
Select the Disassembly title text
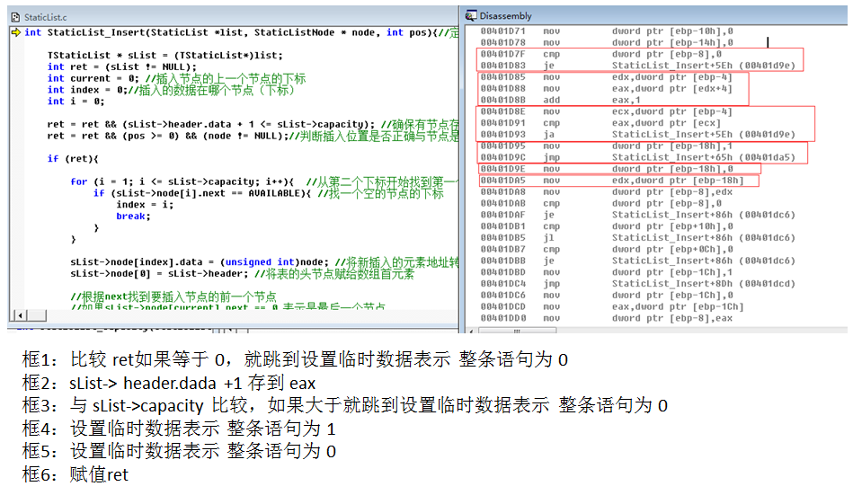tap(505, 16)
